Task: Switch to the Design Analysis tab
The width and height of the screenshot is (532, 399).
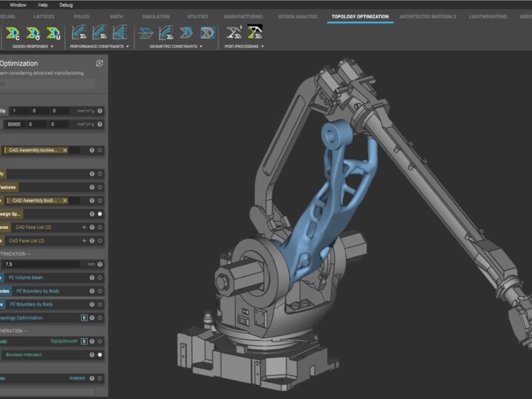Action: [x=298, y=16]
